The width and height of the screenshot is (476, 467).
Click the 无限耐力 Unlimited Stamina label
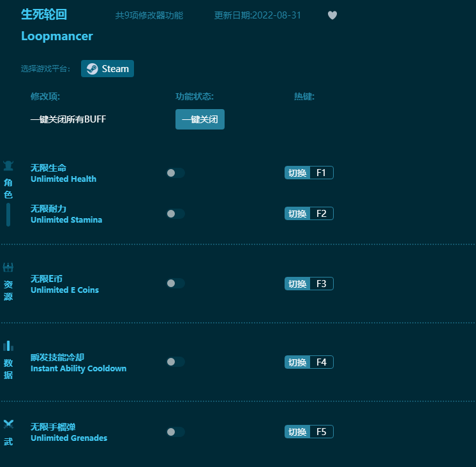[x=66, y=214]
